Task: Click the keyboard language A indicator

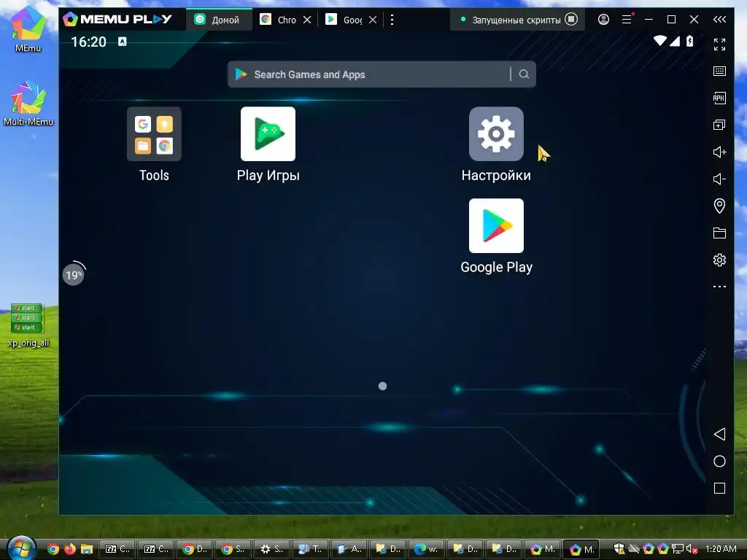Action: tap(123, 42)
